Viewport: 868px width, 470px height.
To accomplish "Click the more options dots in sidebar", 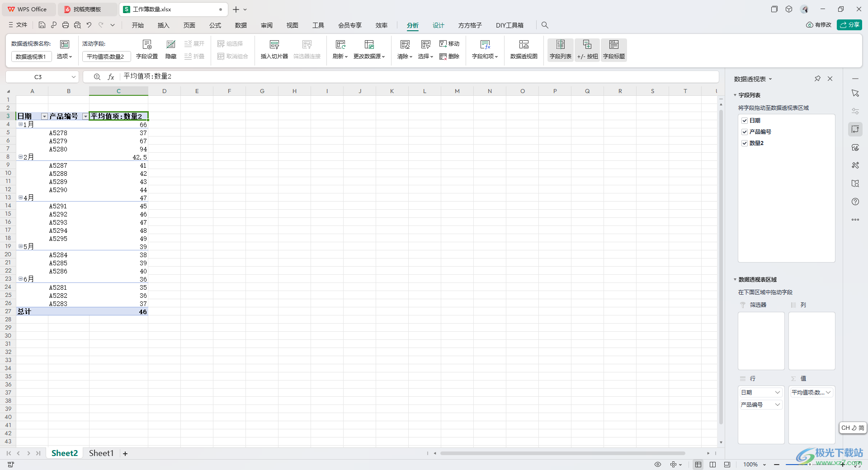I will click(855, 220).
